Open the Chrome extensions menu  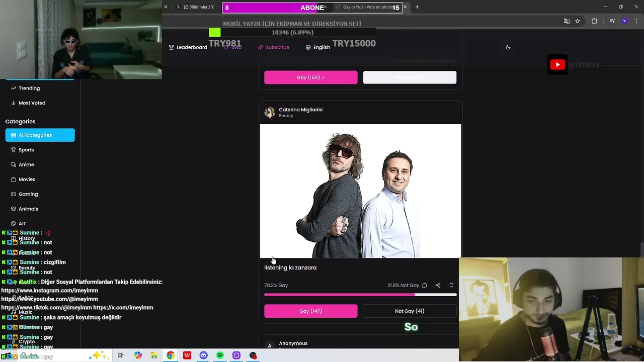tap(594, 21)
